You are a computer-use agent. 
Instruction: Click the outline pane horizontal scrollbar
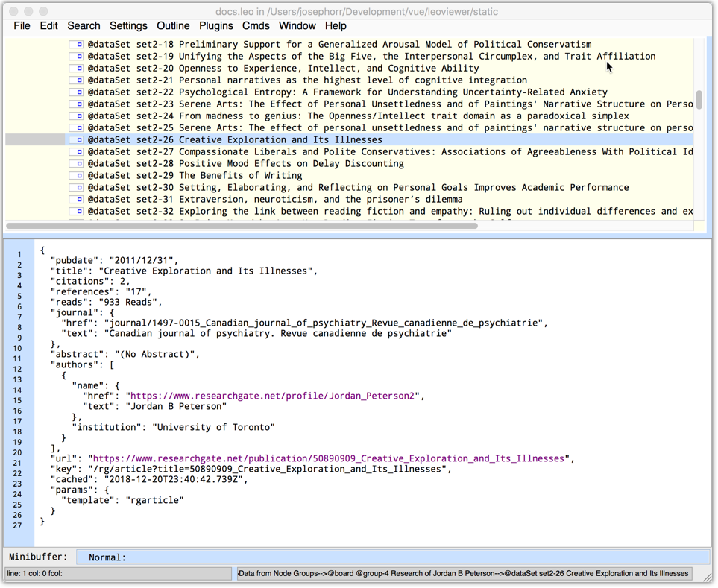pos(242,226)
